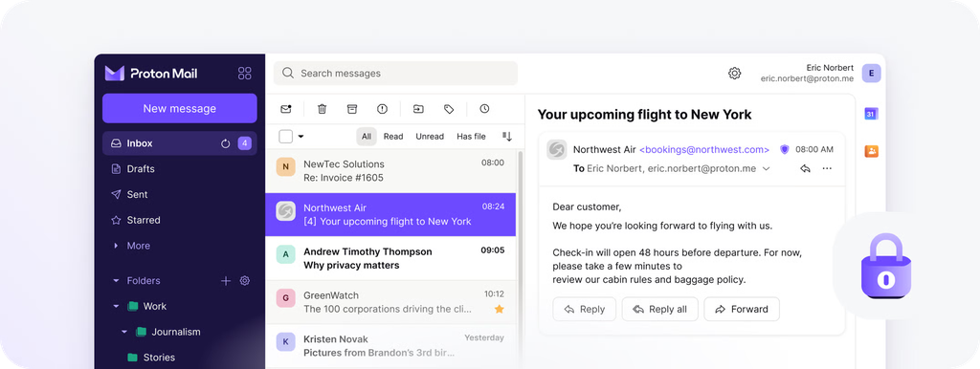Open the Northwest Air flight email
The image size is (980, 369).
(390, 215)
